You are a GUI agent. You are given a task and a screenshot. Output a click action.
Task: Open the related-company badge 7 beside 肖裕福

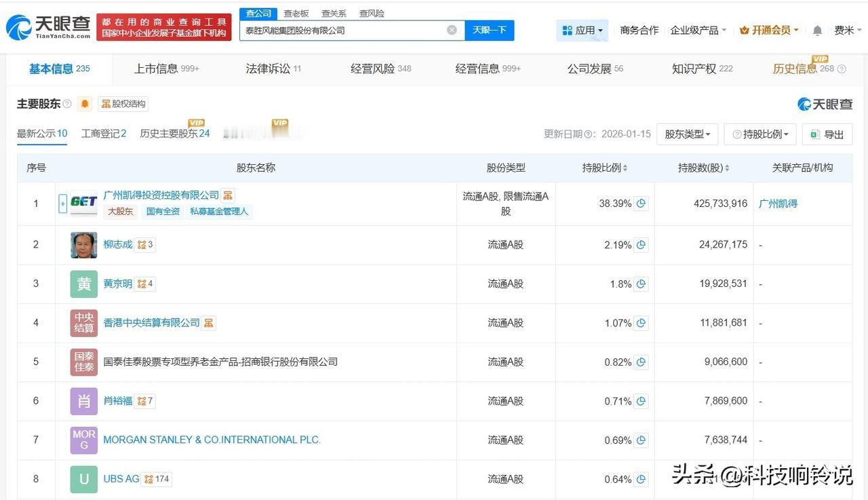145,401
